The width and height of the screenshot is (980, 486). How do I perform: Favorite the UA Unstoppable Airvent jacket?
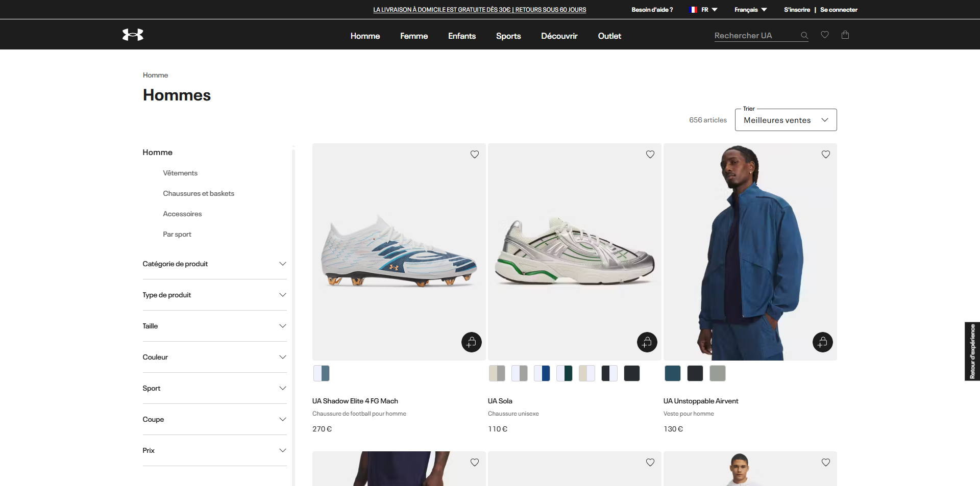(826, 155)
